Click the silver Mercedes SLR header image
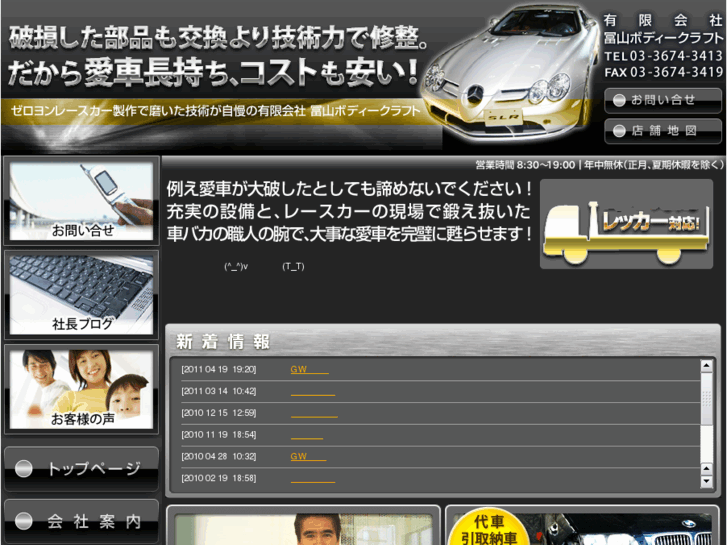 point(510,72)
